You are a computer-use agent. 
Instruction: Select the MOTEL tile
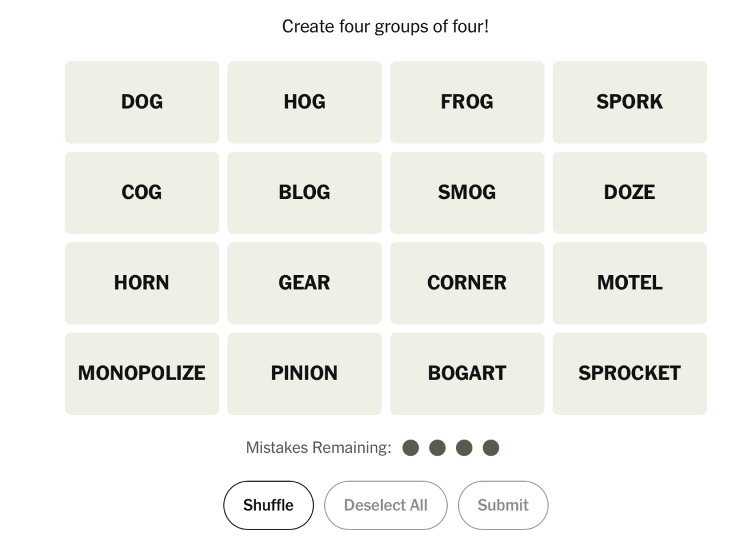[629, 283]
